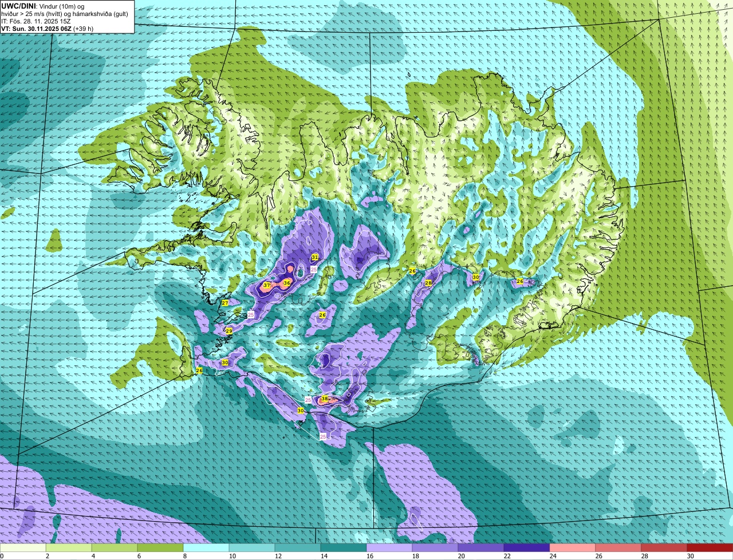Click the legend scale number 28
The image size is (733, 560).
645,556
